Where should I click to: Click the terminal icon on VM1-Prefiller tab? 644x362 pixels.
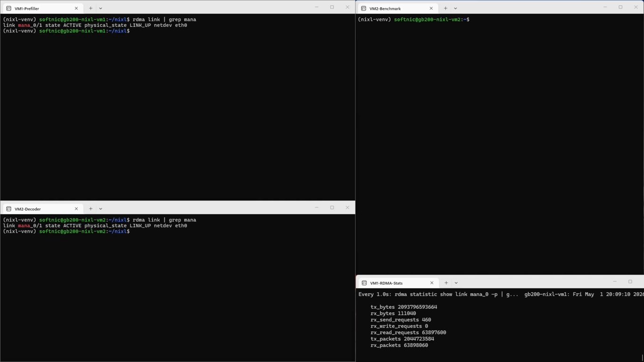[x=8, y=8]
